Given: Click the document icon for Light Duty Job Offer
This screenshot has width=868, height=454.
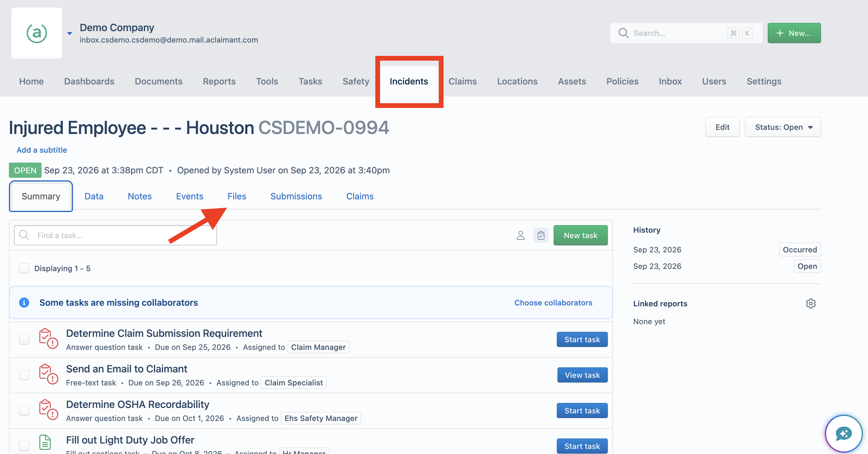Looking at the screenshot, I should point(45,442).
